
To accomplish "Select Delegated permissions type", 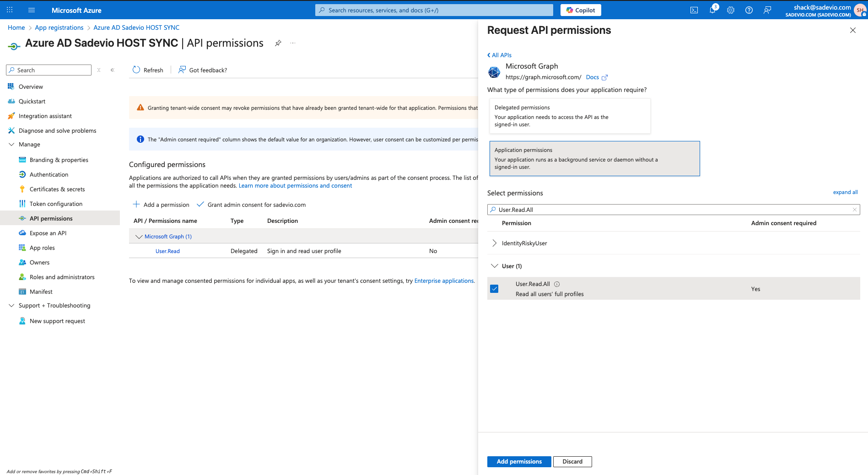I will (570, 116).
